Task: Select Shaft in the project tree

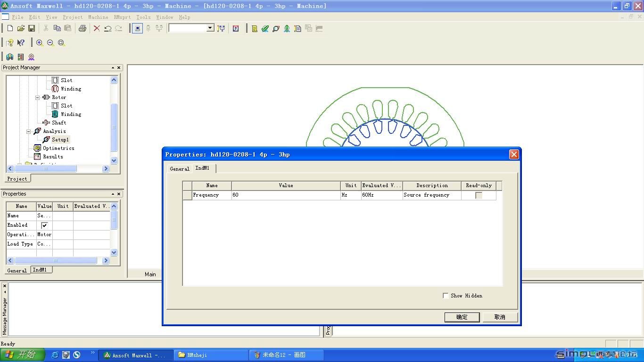Action: [59, 123]
